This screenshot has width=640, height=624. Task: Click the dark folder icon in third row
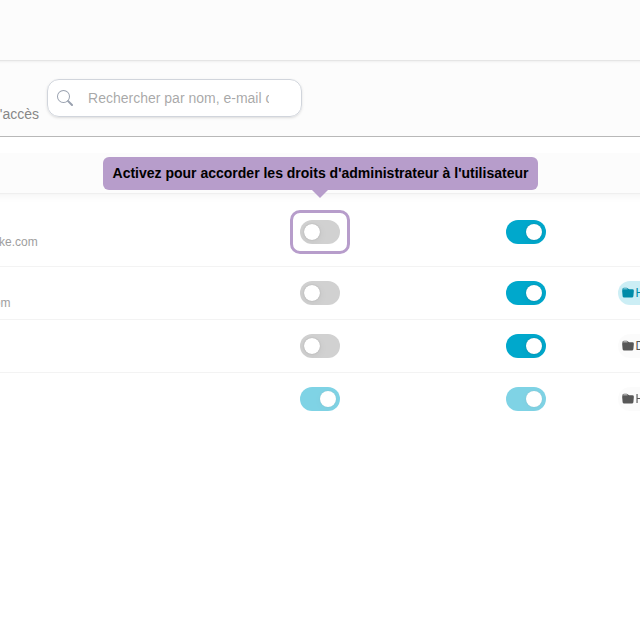tap(628, 346)
